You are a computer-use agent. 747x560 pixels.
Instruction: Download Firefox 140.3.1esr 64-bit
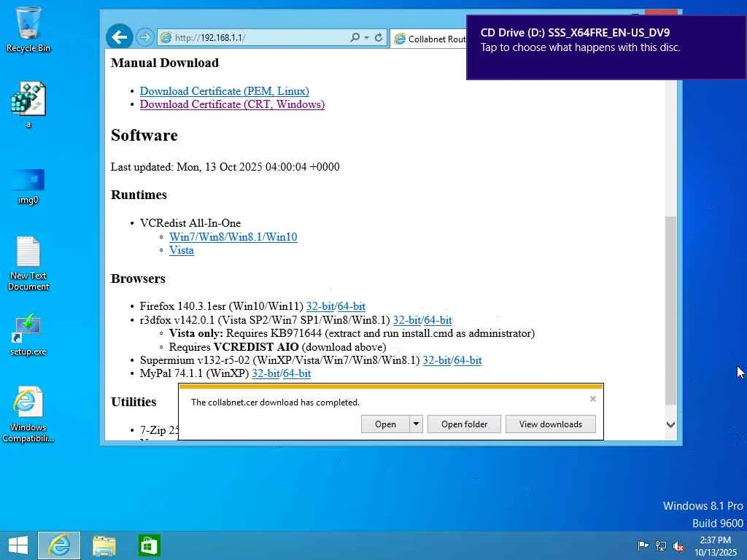[352, 306]
